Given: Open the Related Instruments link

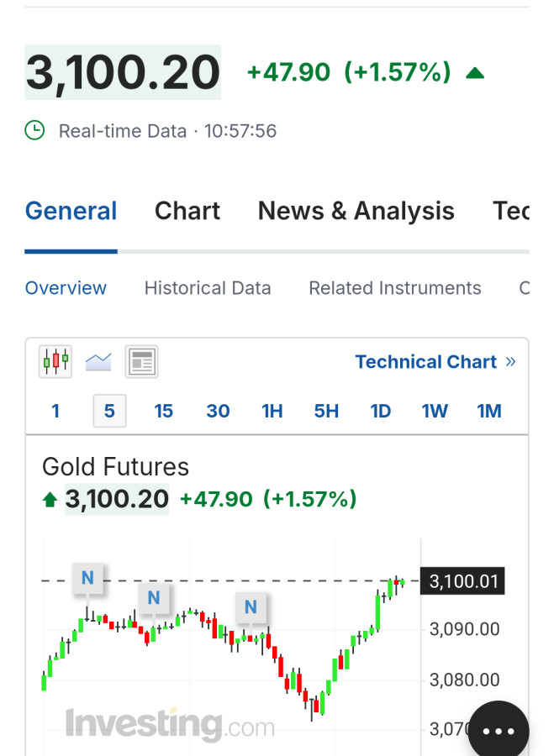Looking at the screenshot, I should pos(394,288).
